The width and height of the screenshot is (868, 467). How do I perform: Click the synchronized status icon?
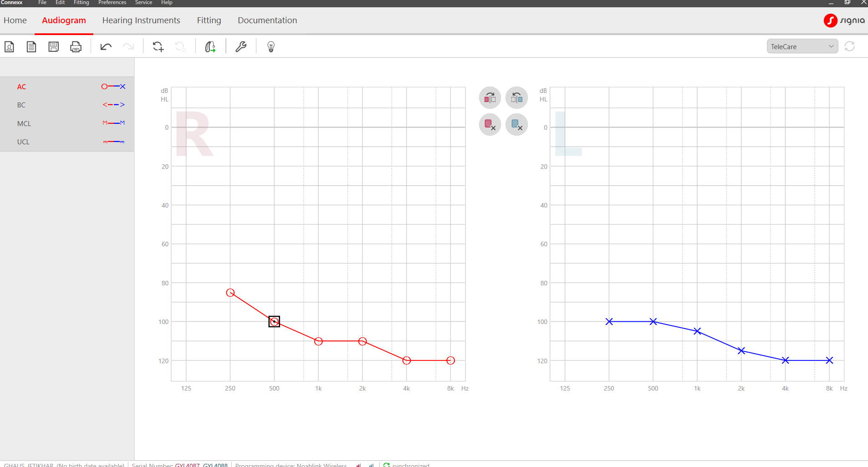[x=387, y=465]
